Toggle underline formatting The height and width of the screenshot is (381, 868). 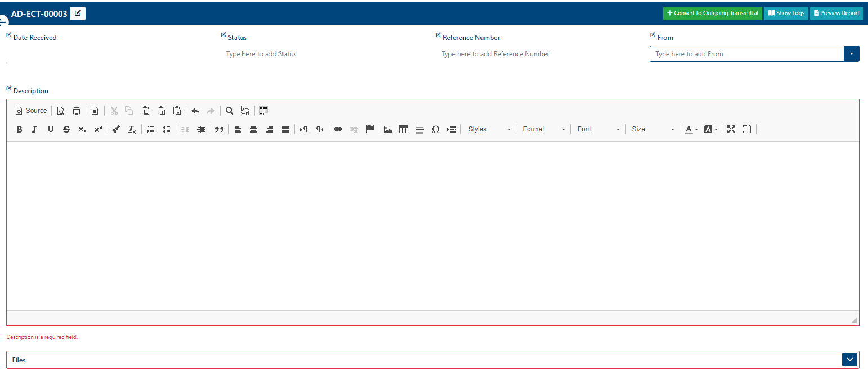51,129
